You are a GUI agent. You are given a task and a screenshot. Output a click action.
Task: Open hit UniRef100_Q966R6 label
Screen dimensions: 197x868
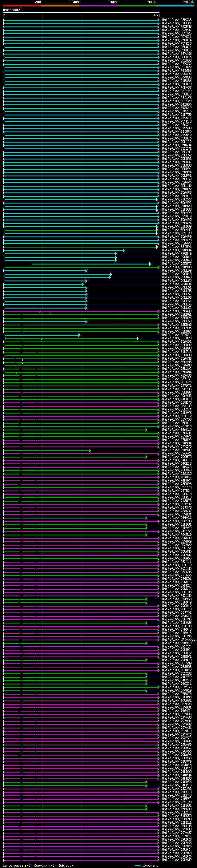pyautogui.click(x=177, y=454)
